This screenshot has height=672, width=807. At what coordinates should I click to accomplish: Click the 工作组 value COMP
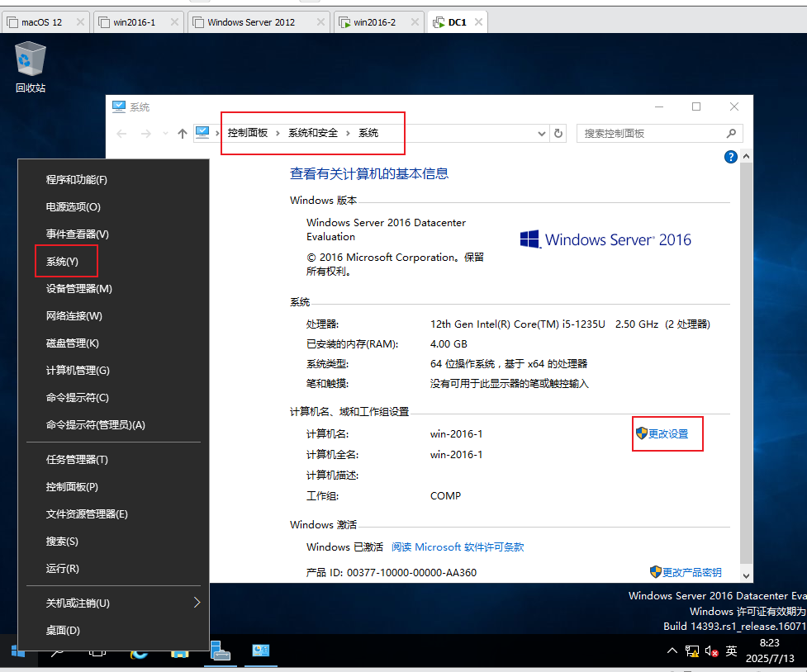click(446, 495)
